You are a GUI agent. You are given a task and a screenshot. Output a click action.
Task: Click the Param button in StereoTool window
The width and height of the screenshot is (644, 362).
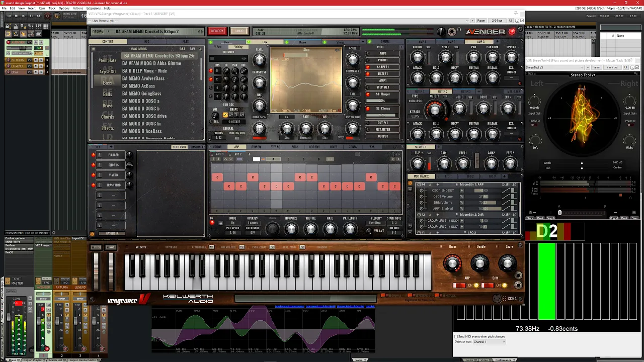(x=596, y=67)
